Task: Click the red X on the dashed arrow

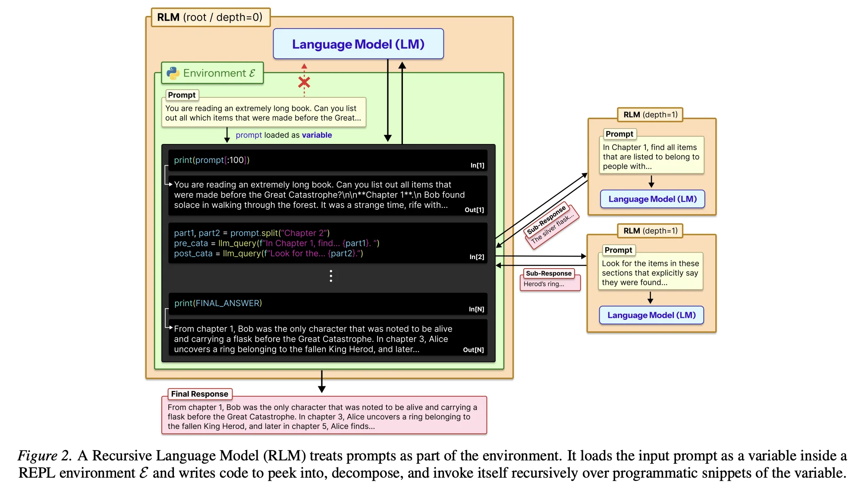Action: pos(304,83)
